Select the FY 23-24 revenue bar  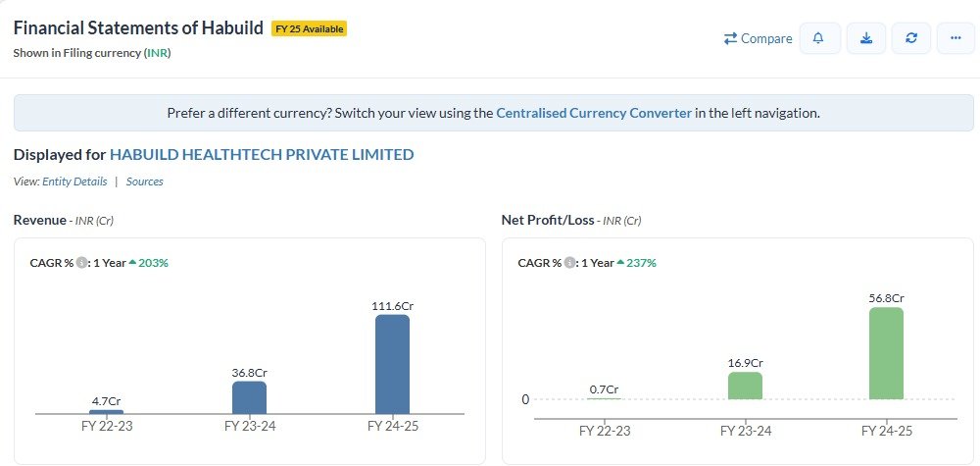(x=249, y=397)
